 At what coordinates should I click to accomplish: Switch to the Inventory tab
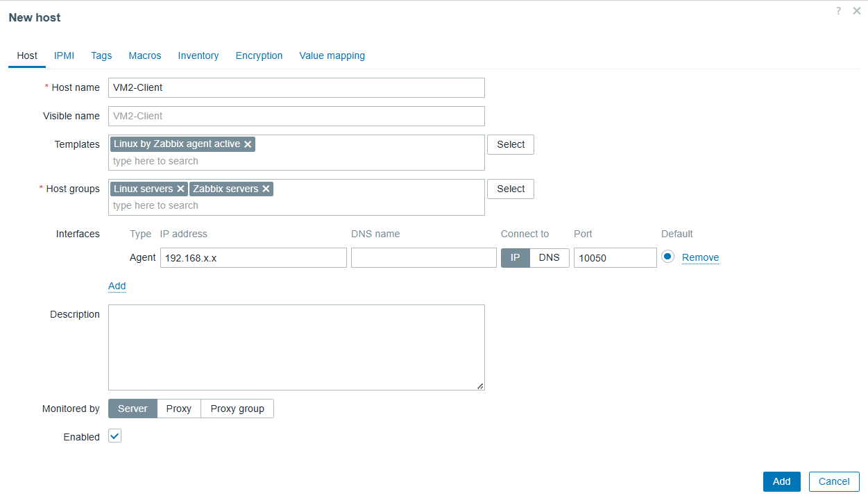[198, 55]
